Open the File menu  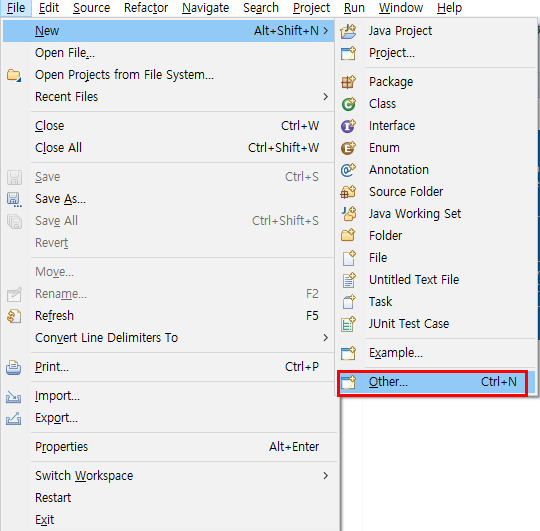(16, 8)
